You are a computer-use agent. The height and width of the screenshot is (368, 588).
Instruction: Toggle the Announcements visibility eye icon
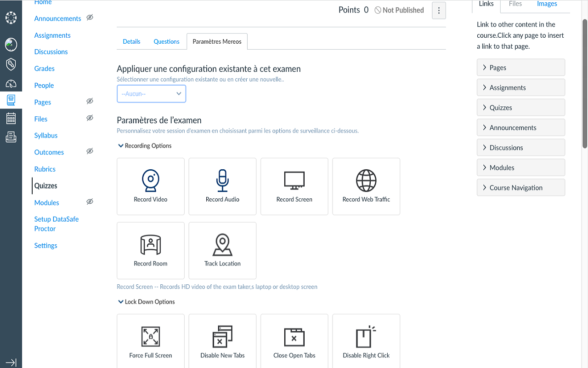[90, 17]
